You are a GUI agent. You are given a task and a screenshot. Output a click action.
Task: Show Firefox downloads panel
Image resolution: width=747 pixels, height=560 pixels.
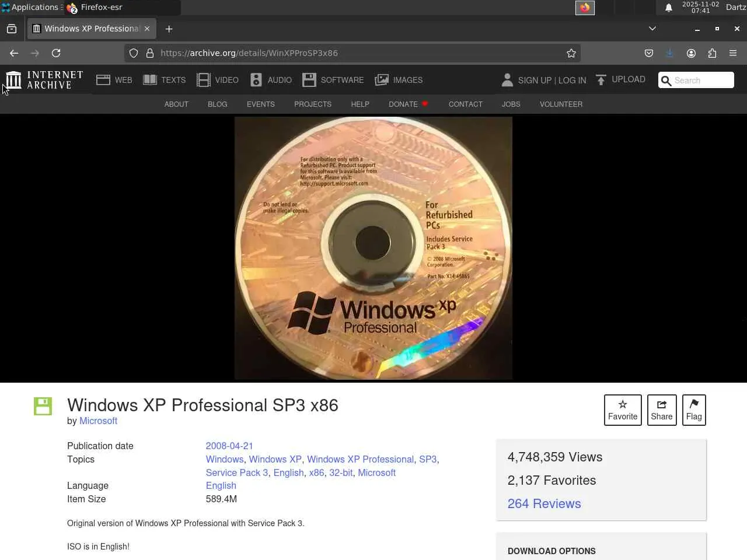[669, 53]
